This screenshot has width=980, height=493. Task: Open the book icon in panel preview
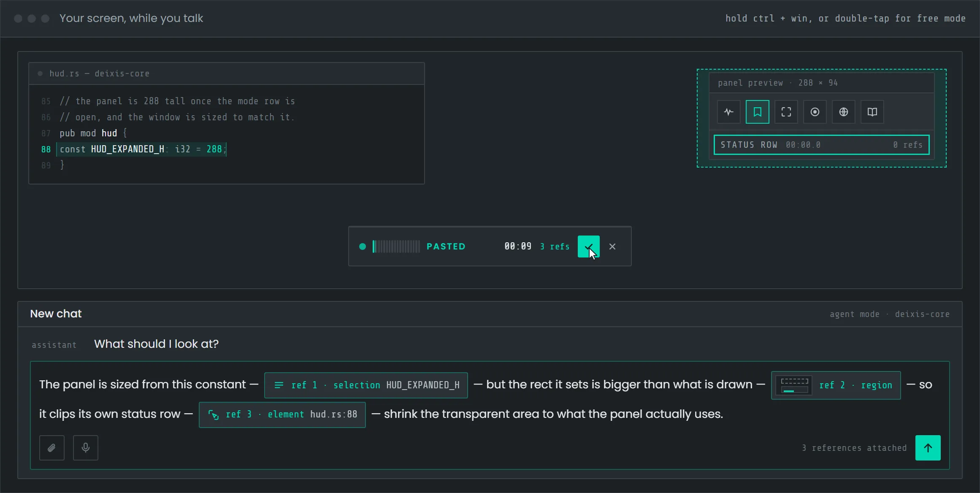tap(872, 112)
